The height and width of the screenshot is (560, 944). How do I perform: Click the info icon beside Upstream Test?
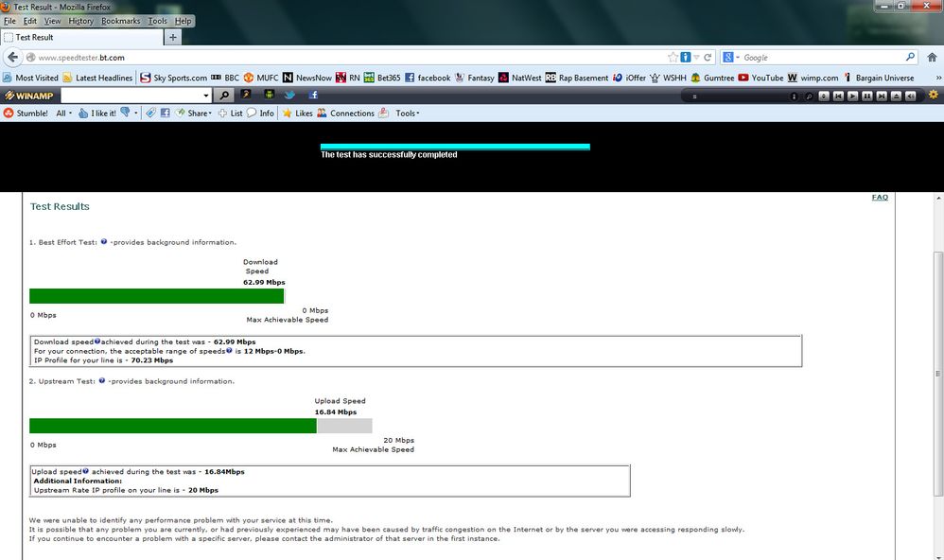tap(102, 380)
